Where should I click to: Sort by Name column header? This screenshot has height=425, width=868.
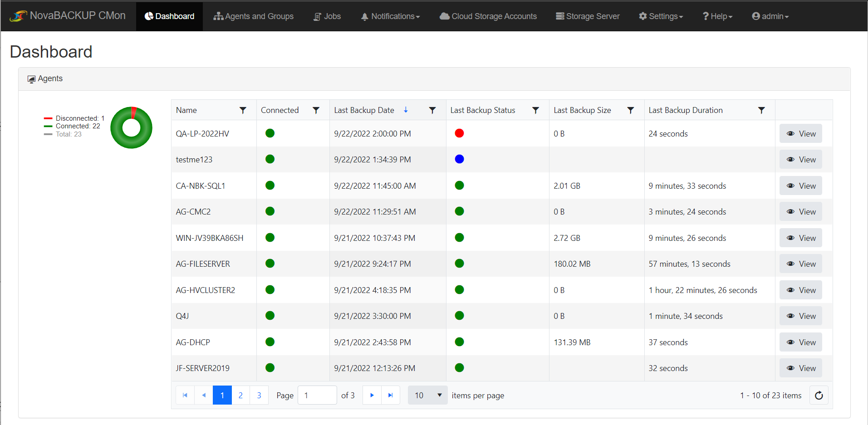pyautogui.click(x=186, y=110)
